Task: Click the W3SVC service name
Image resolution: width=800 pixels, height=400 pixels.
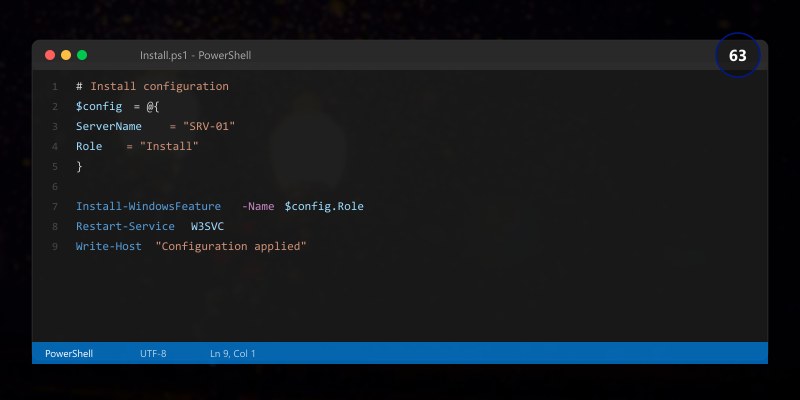Action: pos(207,227)
